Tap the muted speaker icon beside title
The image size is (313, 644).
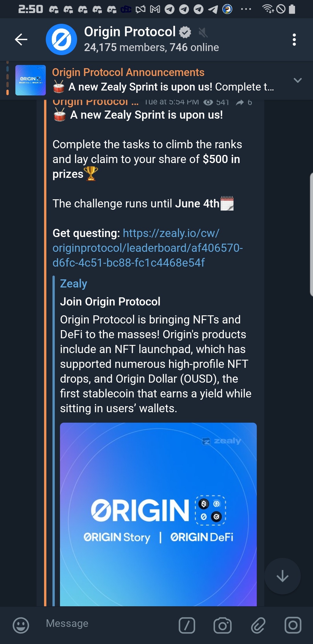tap(203, 32)
